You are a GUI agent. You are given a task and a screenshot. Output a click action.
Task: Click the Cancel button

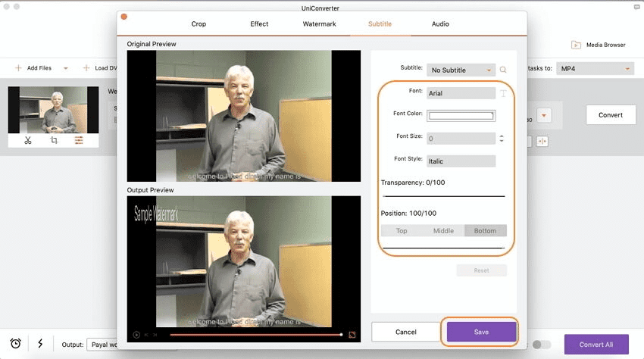pos(406,332)
